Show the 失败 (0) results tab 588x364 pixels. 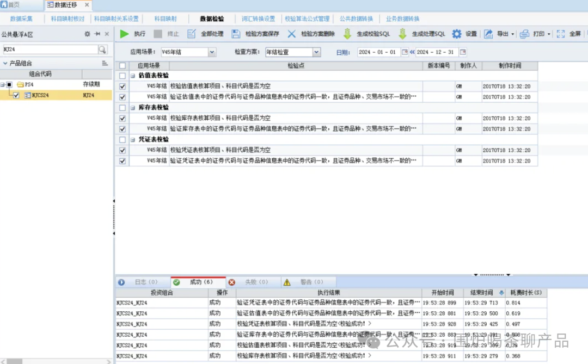point(253,282)
